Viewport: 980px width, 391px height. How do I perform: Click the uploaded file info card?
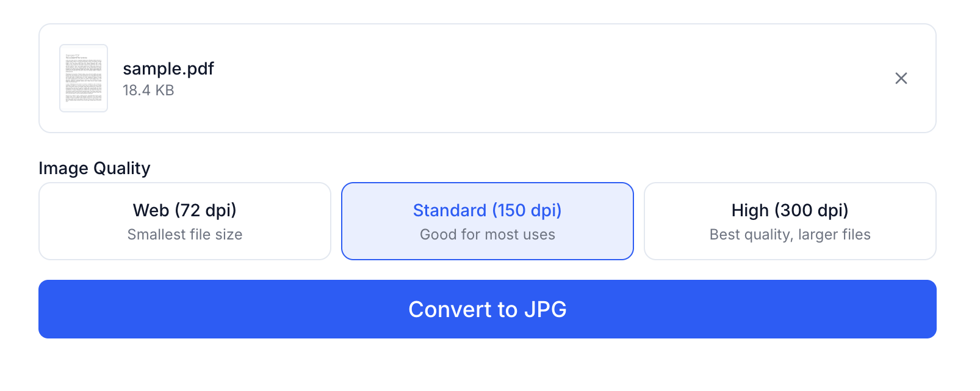coord(487,78)
